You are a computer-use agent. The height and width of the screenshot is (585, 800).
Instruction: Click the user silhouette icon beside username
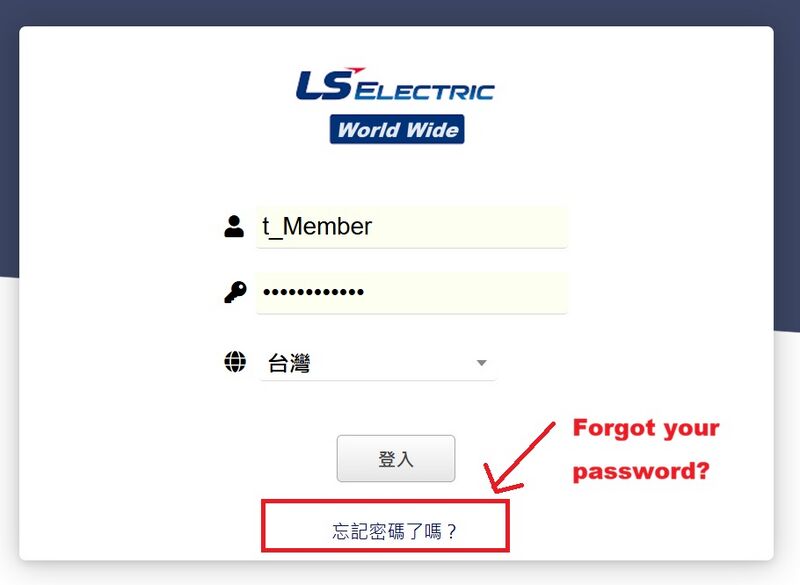(x=234, y=226)
